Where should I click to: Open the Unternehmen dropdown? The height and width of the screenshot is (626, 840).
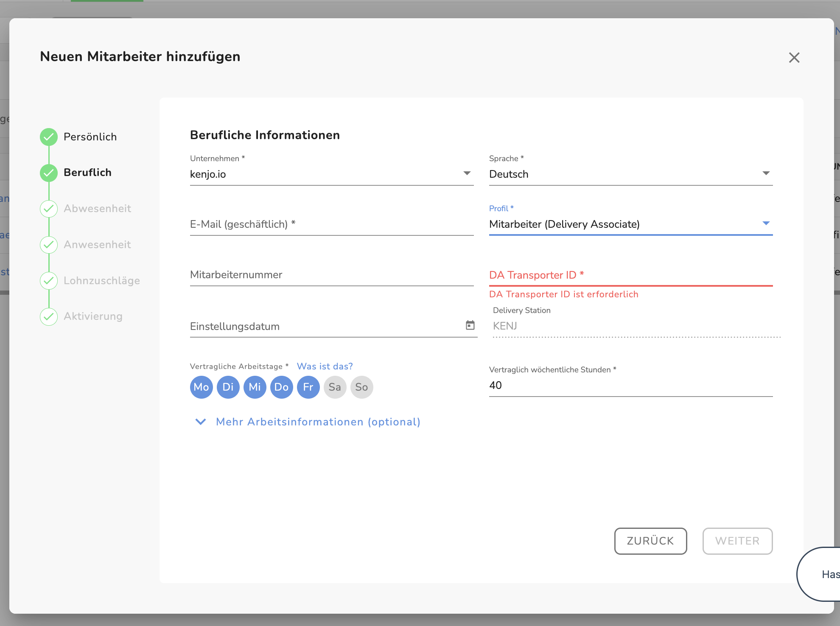(331, 174)
